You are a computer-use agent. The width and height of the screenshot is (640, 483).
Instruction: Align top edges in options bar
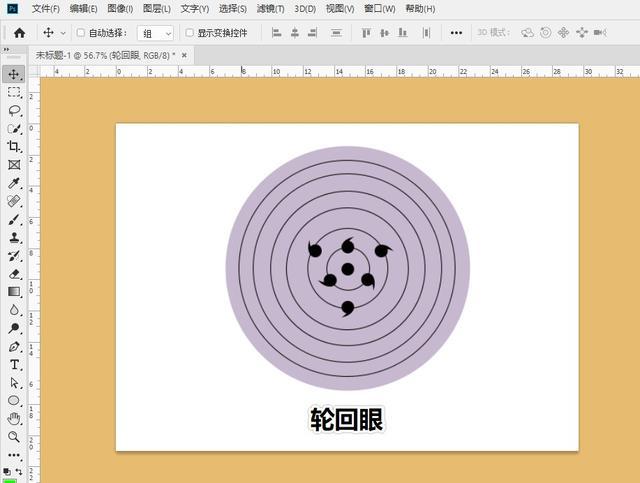click(366, 33)
